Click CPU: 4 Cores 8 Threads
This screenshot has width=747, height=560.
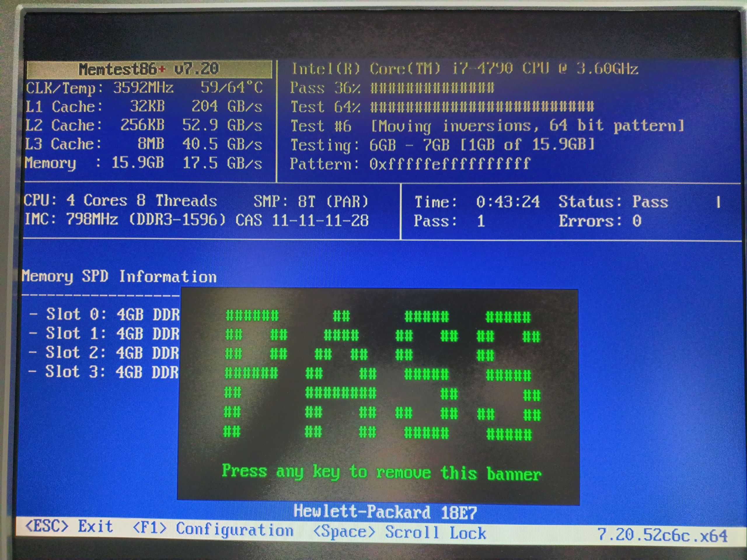(x=120, y=200)
